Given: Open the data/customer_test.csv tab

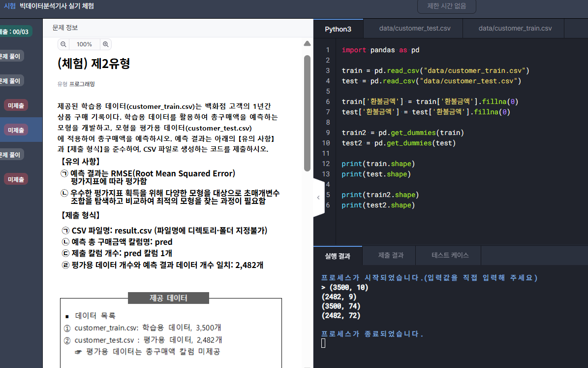Looking at the screenshot, I should coord(415,29).
